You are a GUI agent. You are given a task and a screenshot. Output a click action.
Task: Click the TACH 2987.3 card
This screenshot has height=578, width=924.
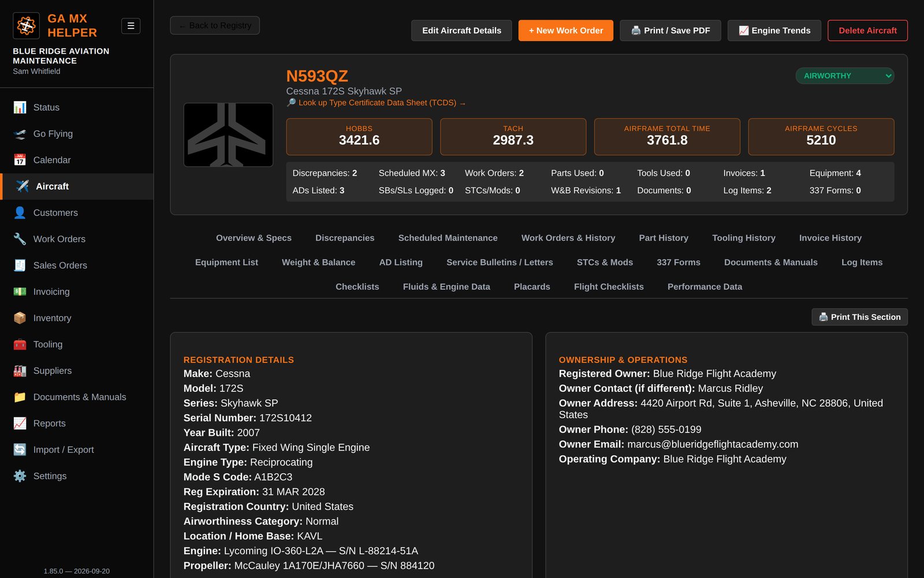tap(513, 136)
